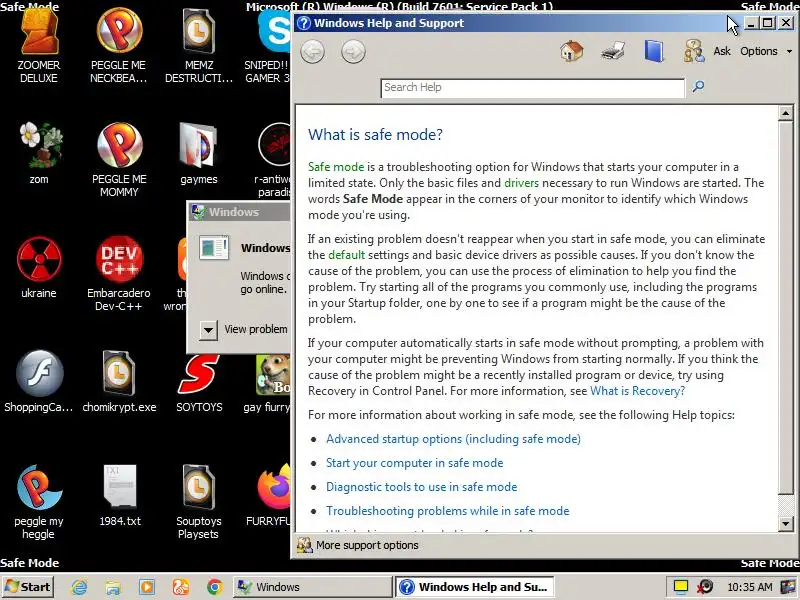Select the SNIPED!! GAMER Skype icon
Screen dimensions: 800x600
[267, 47]
